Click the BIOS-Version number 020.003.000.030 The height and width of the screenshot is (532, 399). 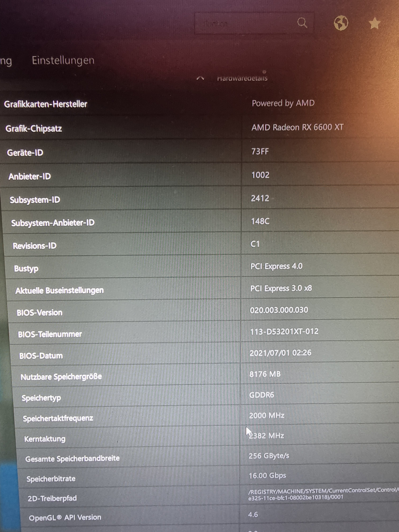coord(279,310)
